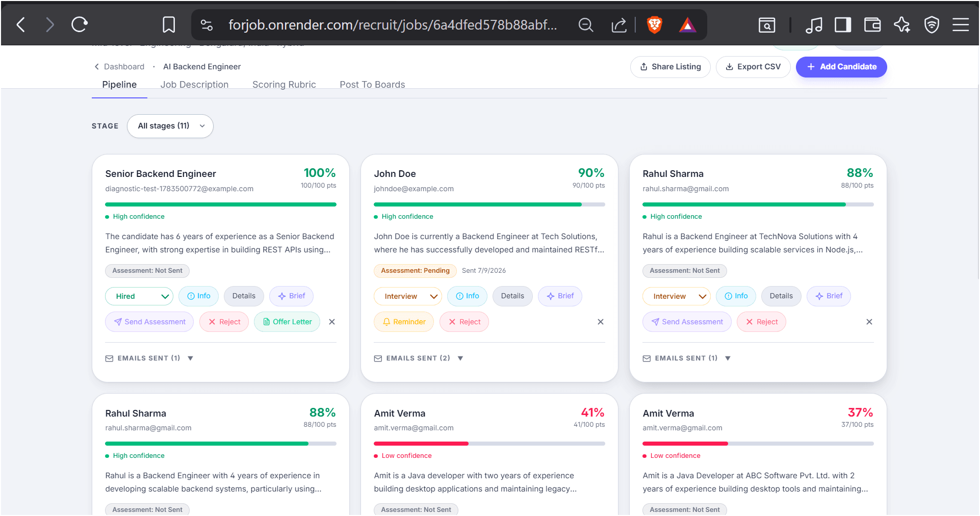Click Info on Senior Backend Engineer card
980x516 pixels.
[x=198, y=296]
